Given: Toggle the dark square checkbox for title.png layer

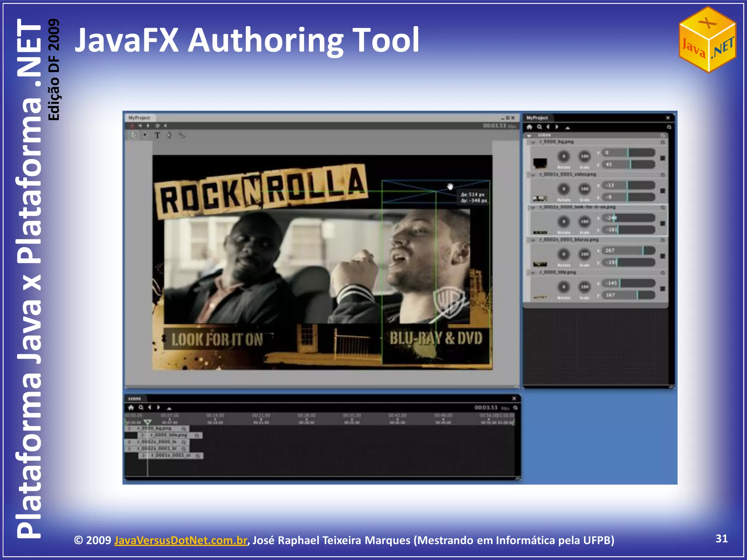Looking at the screenshot, I should [x=663, y=289].
